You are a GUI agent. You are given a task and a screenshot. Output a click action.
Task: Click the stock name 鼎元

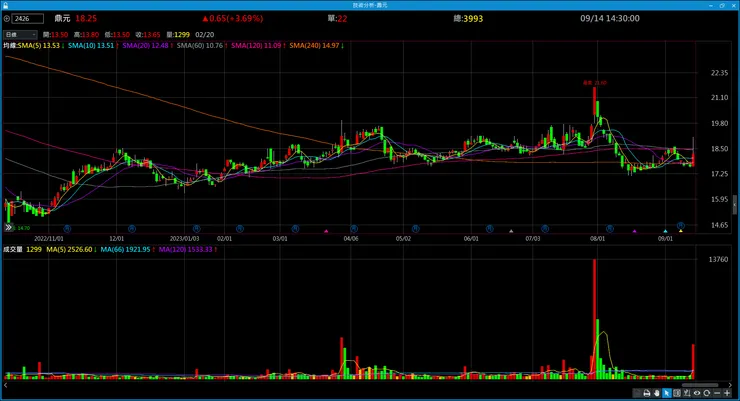(62, 18)
